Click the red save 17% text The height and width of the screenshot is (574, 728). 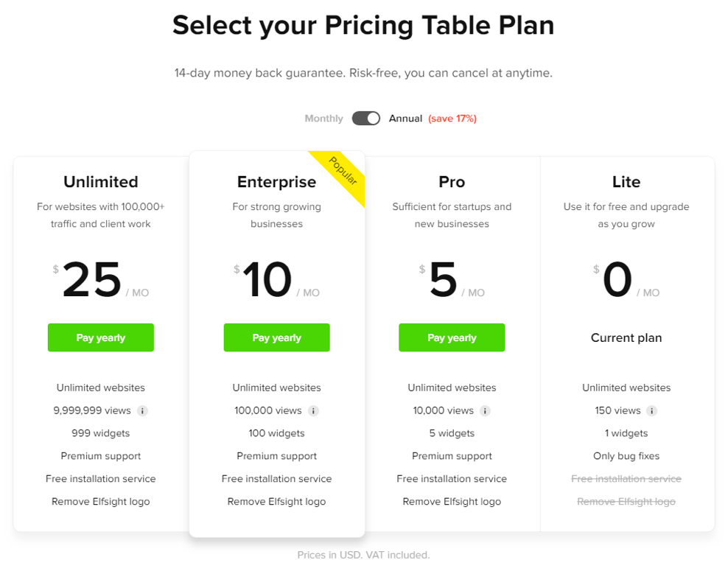point(452,119)
